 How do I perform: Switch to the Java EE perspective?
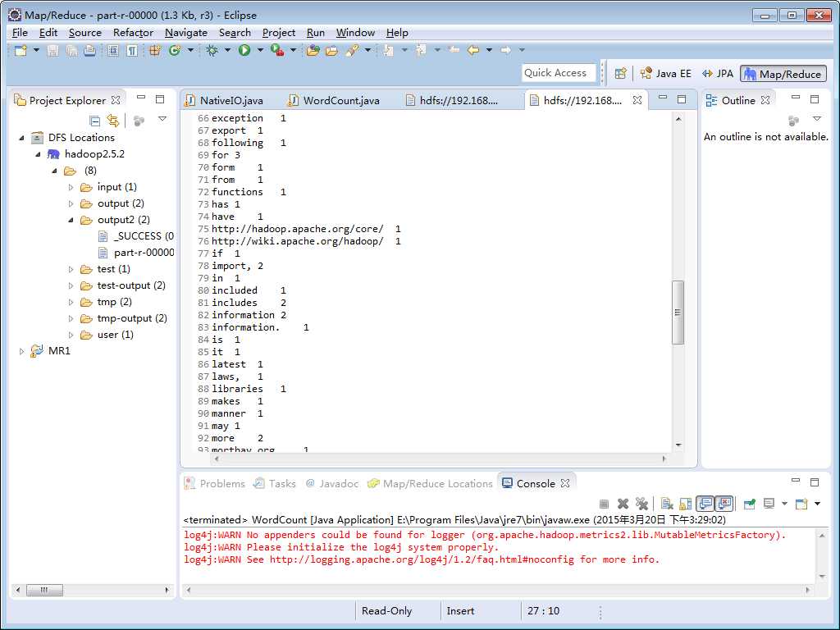(x=665, y=73)
